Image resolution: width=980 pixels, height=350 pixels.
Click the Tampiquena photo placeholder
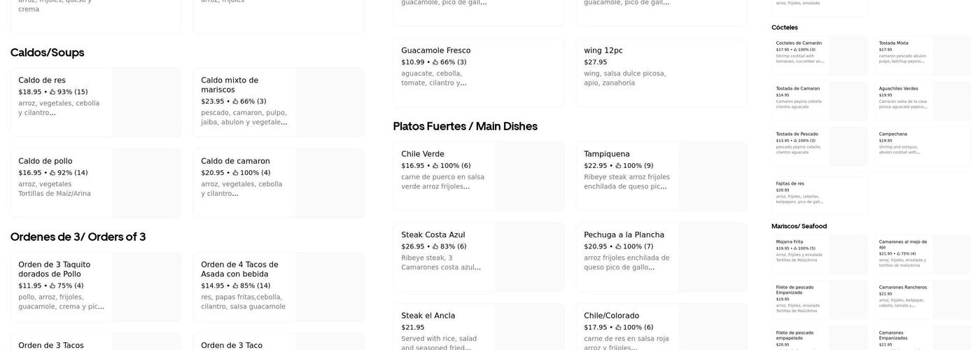coord(712,176)
